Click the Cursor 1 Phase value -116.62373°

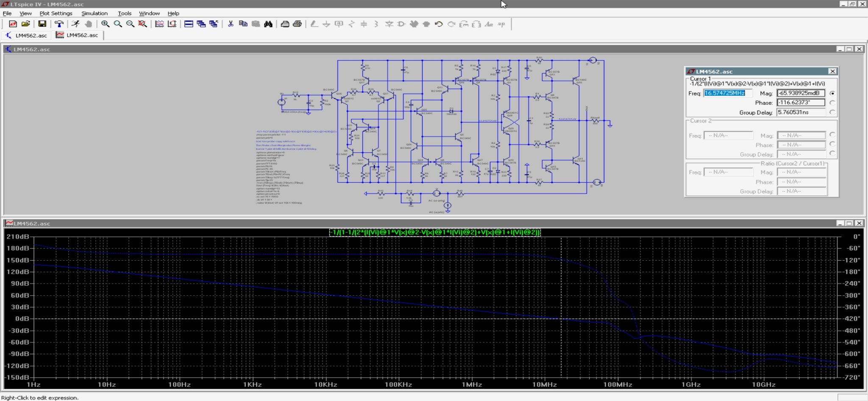pos(801,103)
